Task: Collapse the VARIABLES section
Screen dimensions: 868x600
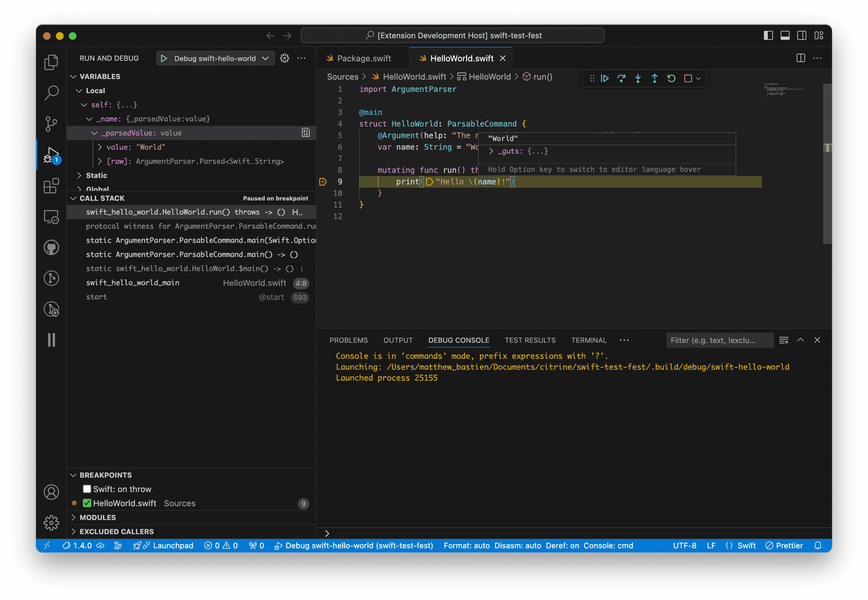Action: click(73, 77)
